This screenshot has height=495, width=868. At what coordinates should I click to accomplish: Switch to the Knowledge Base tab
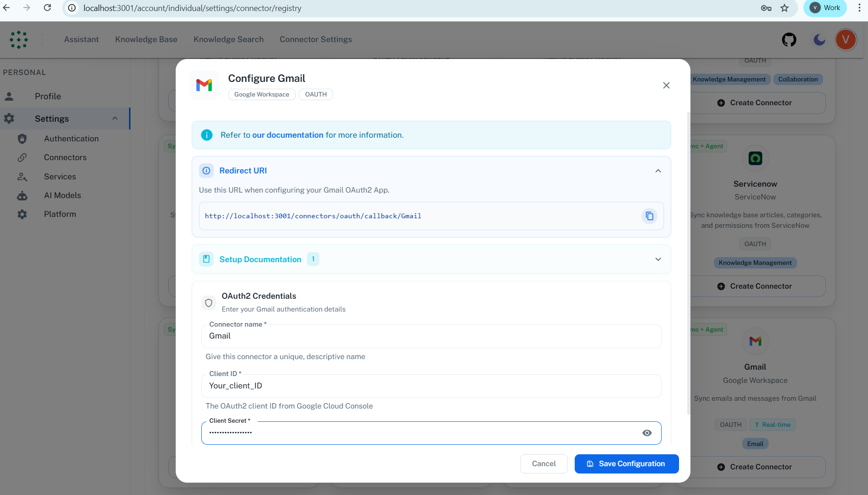tap(146, 39)
